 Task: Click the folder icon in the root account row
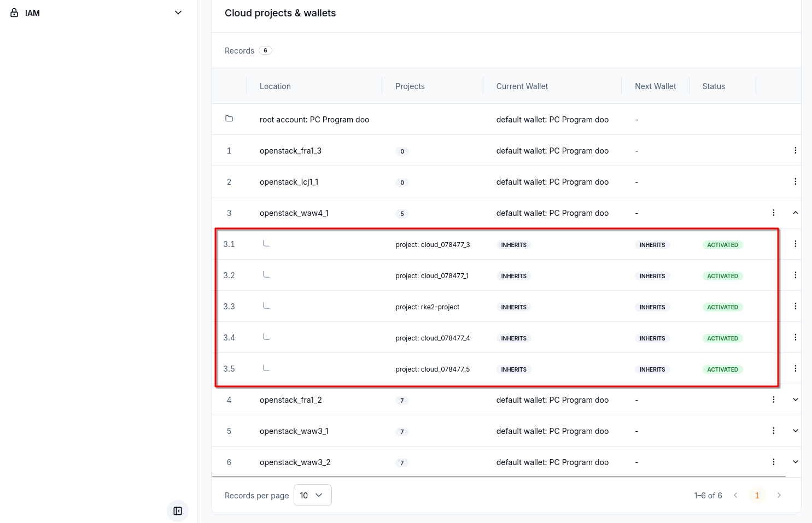click(229, 119)
